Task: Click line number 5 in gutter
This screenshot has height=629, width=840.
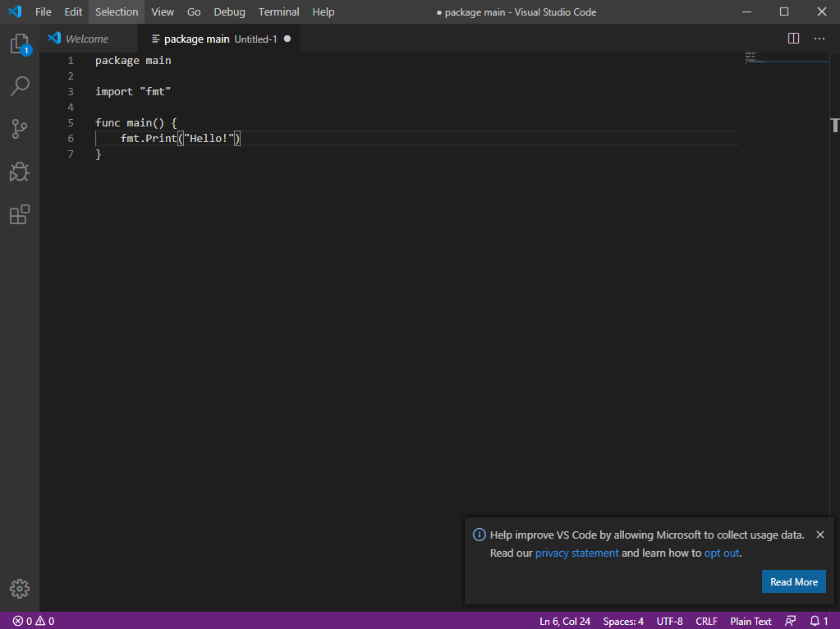Action: click(70, 122)
